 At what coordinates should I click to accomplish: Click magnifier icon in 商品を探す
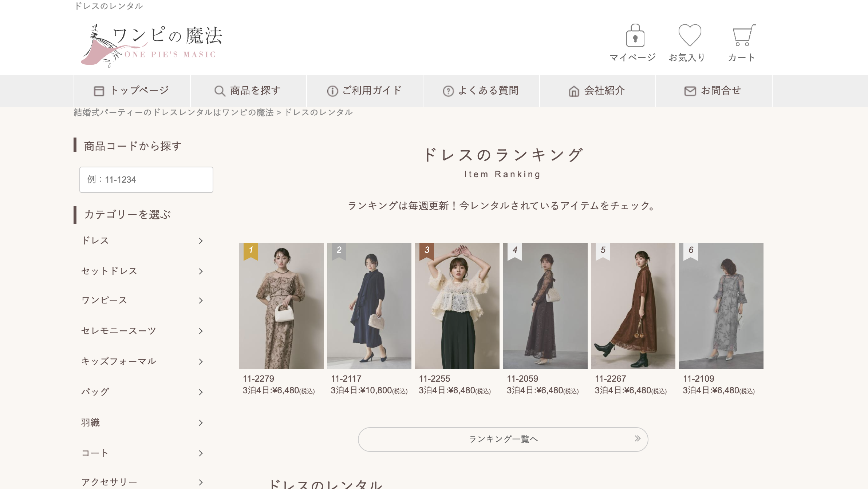tap(220, 91)
